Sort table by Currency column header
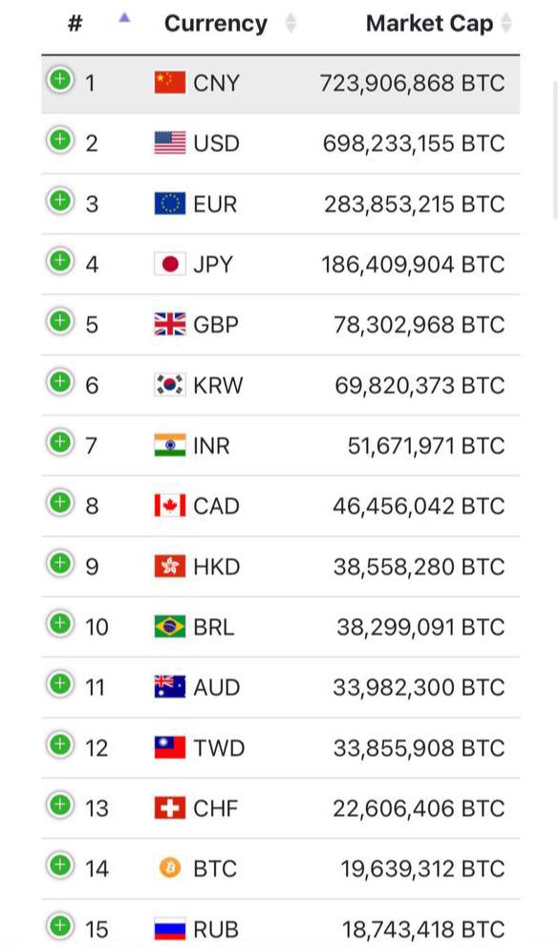The image size is (560, 946). [215, 24]
